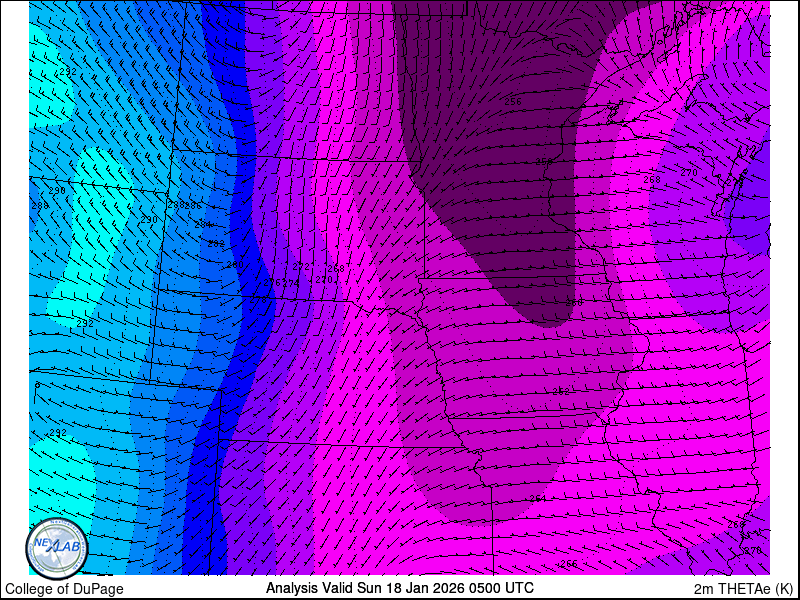Click the 266 contour label
Image resolution: width=800 pixels, height=600 pixels.
point(569,564)
